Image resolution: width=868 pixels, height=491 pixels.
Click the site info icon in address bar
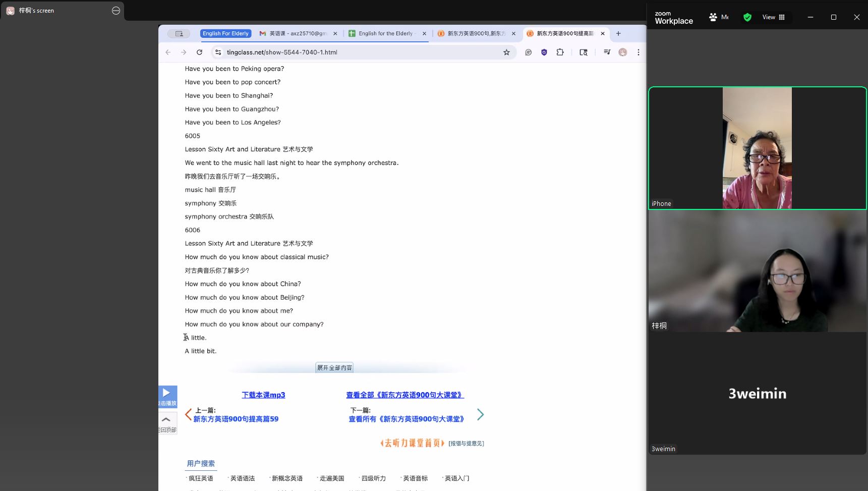tap(218, 52)
